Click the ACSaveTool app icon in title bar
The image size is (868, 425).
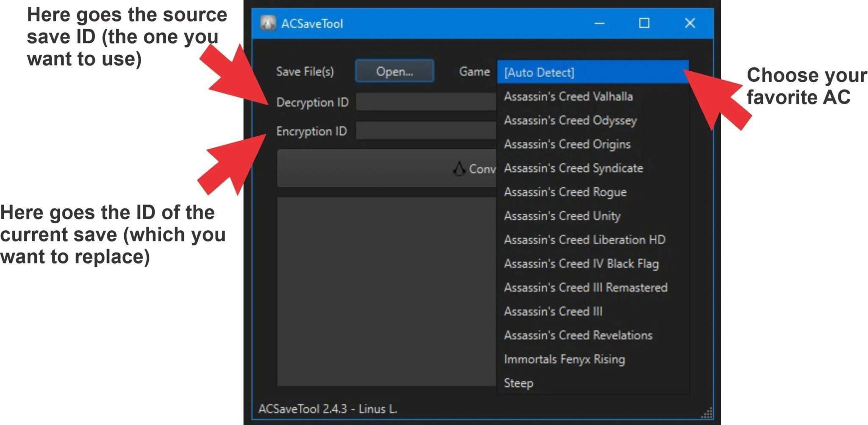pos(268,23)
